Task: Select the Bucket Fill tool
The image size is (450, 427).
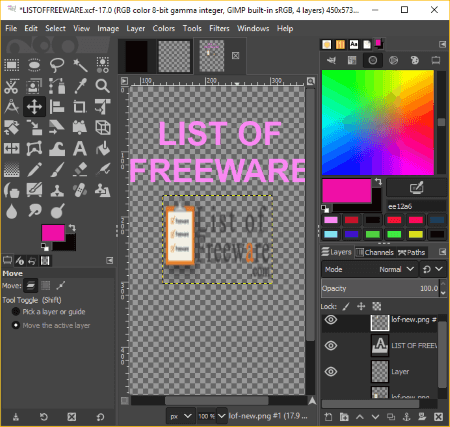Action: pyautogui.click(x=103, y=149)
